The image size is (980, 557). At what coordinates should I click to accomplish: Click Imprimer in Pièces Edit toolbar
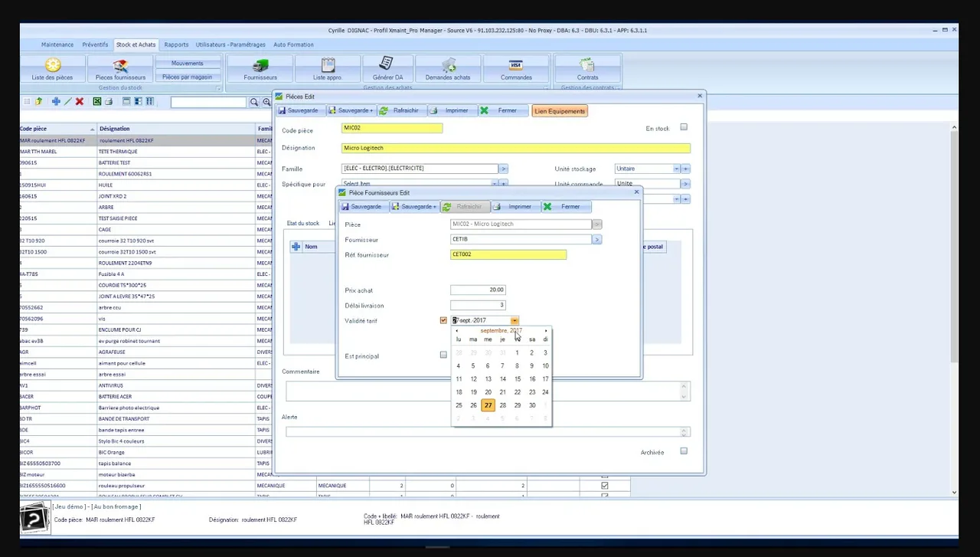pyautogui.click(x=452, y=111)
